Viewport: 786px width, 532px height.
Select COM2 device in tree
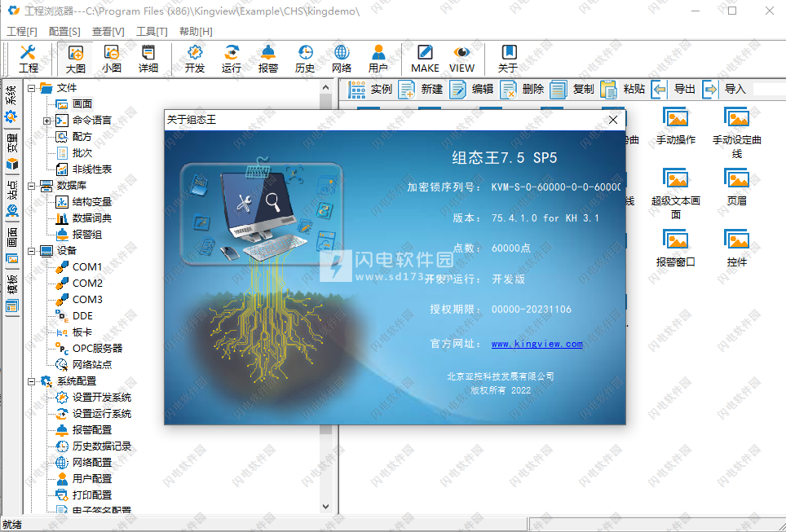pyautogui.click(x=87, y=284)
